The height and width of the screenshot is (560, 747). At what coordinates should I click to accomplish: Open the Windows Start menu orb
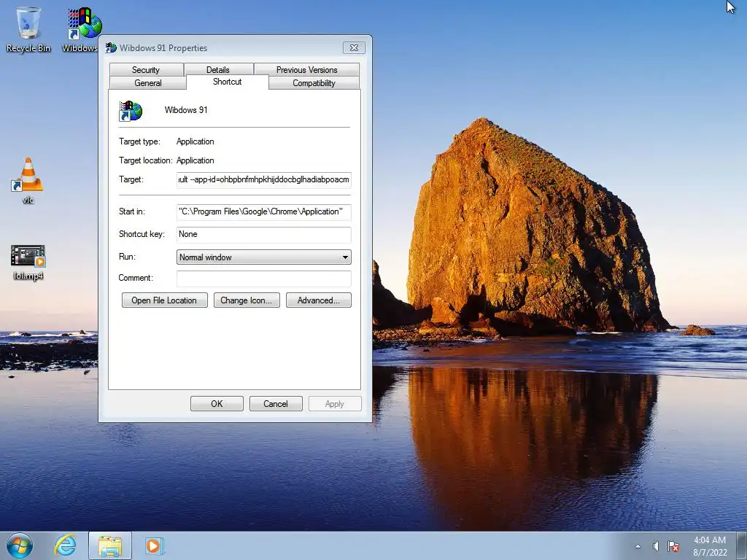click(20, 545)
